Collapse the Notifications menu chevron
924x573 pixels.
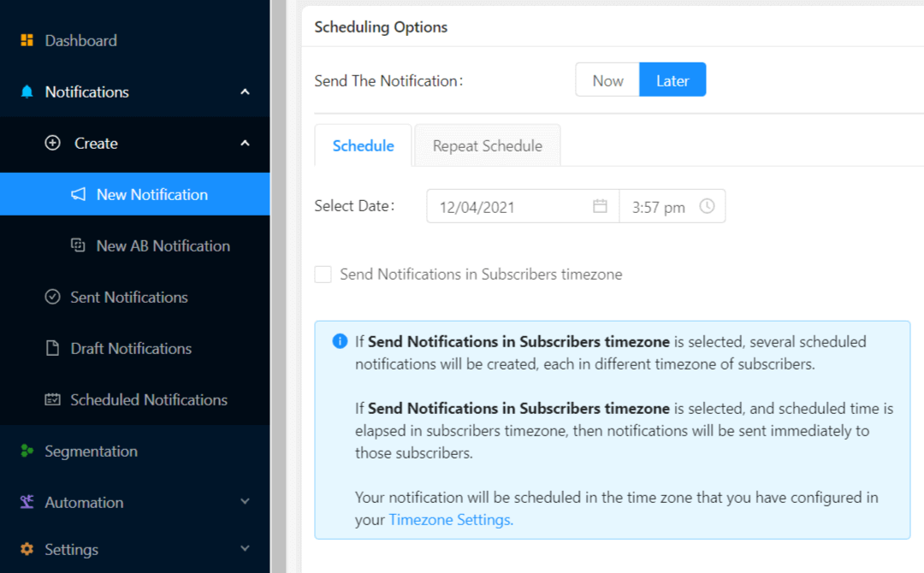click(245, 92)
